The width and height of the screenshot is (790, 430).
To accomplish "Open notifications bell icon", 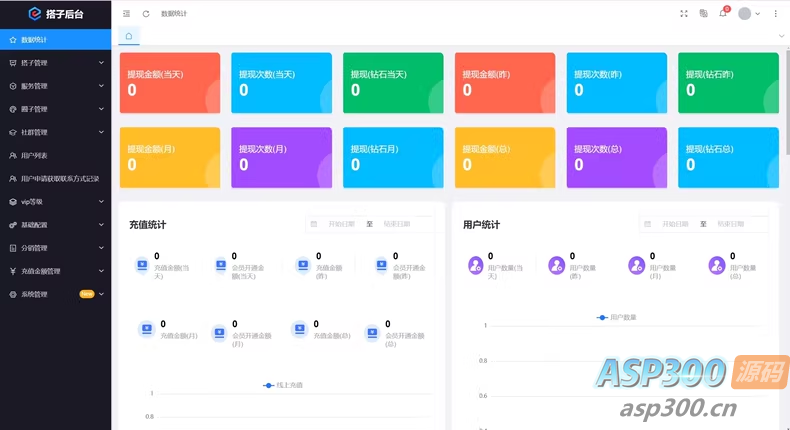I will coord(722,14).
